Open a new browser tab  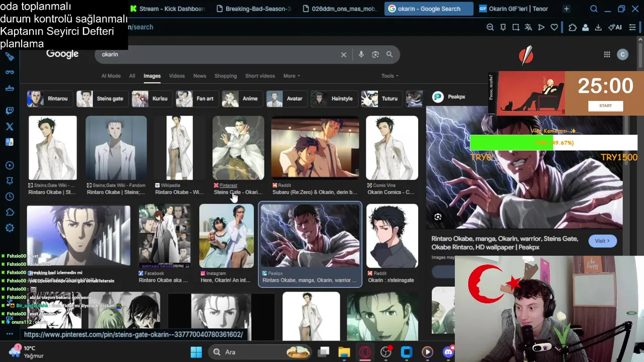(x=566, y=9)
